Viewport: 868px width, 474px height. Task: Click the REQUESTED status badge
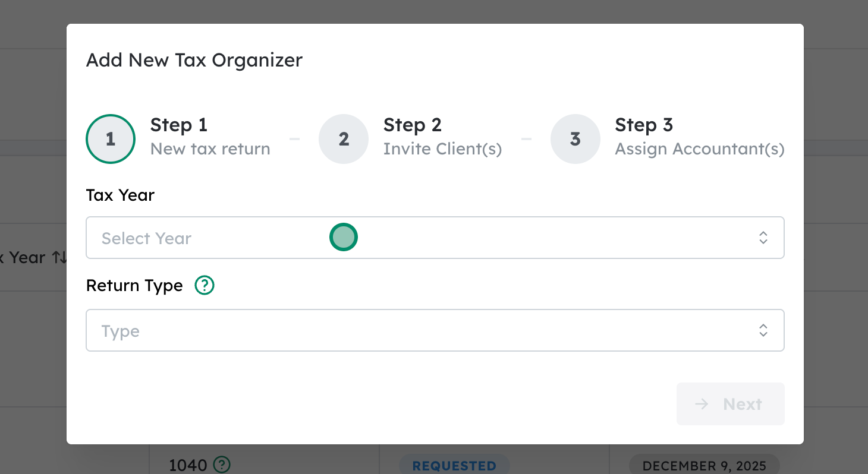454,466
